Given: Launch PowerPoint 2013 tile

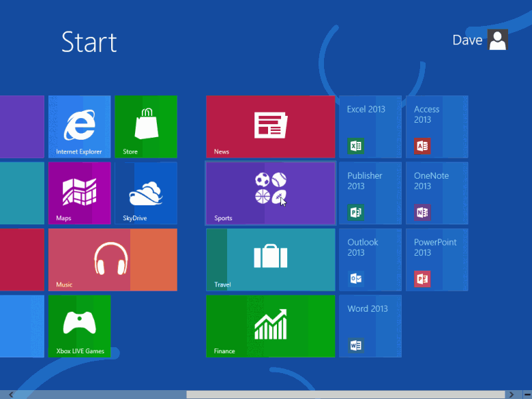Looking at the screenshot, I should click(437, 260).
